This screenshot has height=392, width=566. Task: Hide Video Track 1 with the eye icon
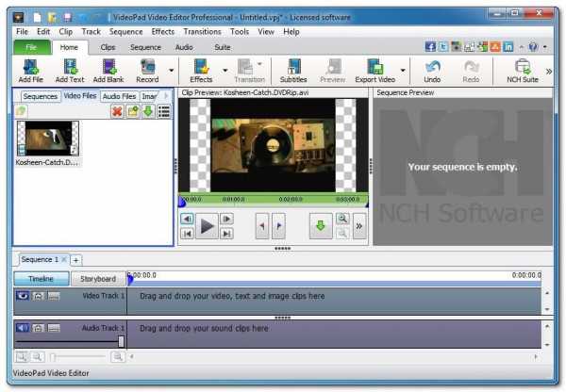[x=23, y=296]
